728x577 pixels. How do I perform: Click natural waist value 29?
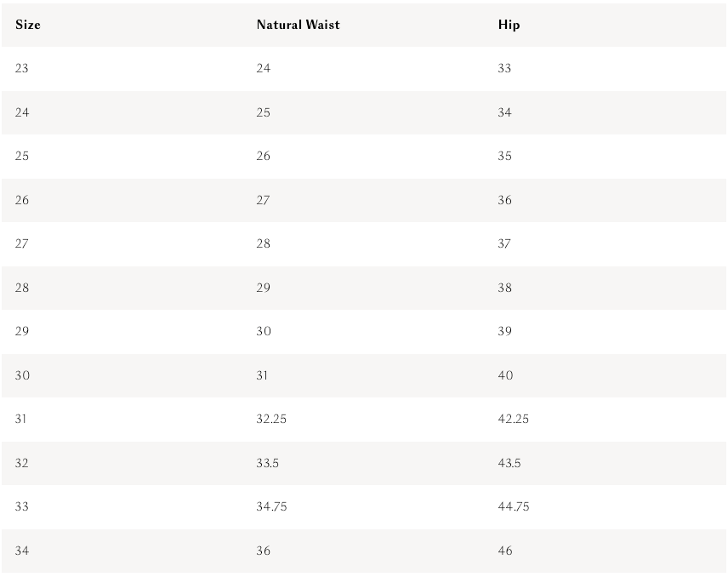[x=264, y=288]
